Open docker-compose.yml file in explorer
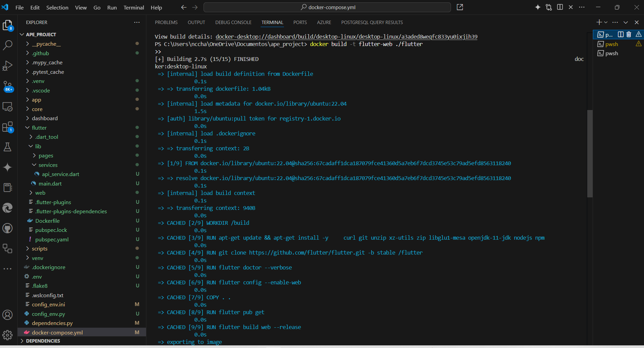The height and width of the screenshot is (348, 644). tap(82, 332)
